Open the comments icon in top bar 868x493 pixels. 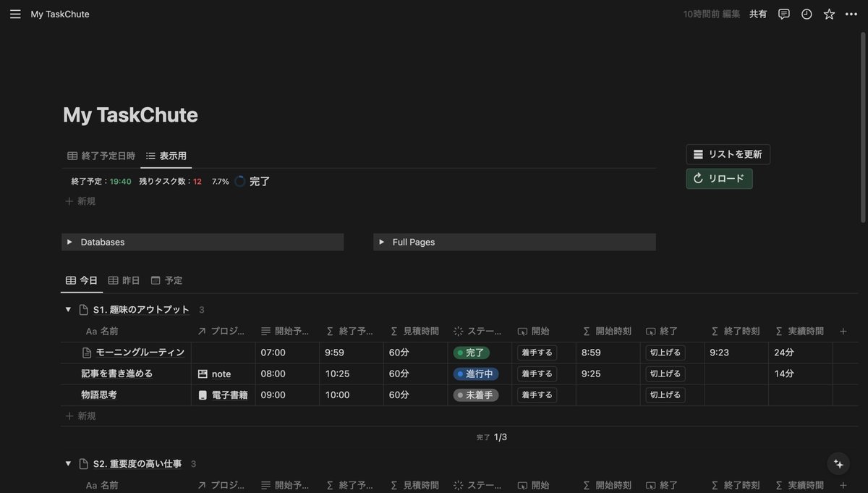point(783,14)
